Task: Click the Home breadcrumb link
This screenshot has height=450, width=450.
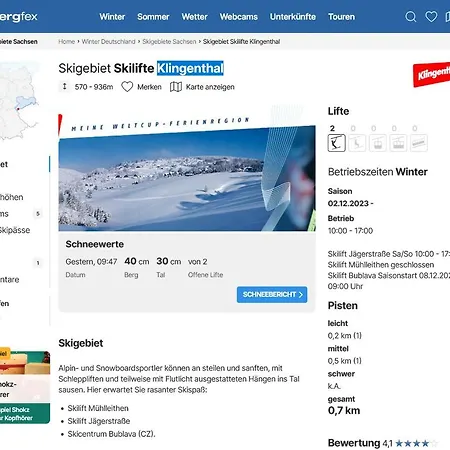Action: pyautogui.click(x=66, y=42)
